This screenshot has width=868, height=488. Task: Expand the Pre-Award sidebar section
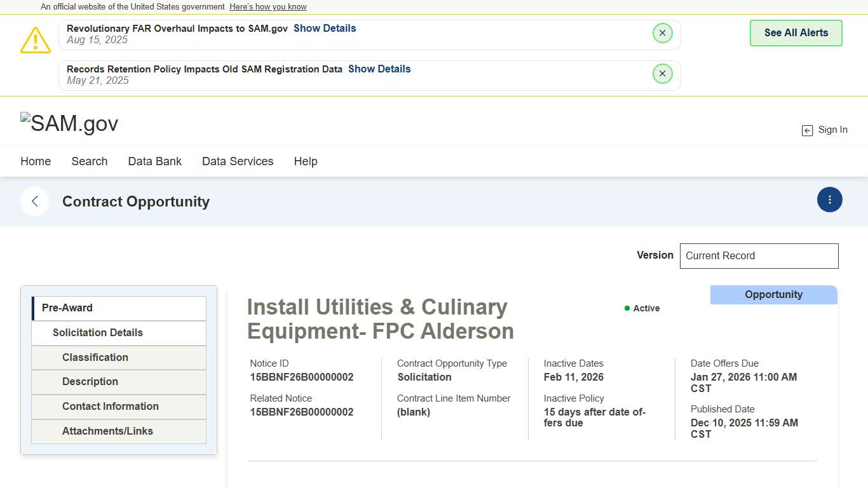click(x=119, y=308)
